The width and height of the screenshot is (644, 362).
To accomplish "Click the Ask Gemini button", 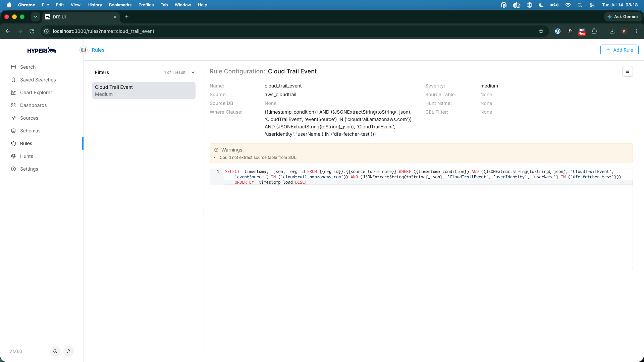I will pos(623,17).
